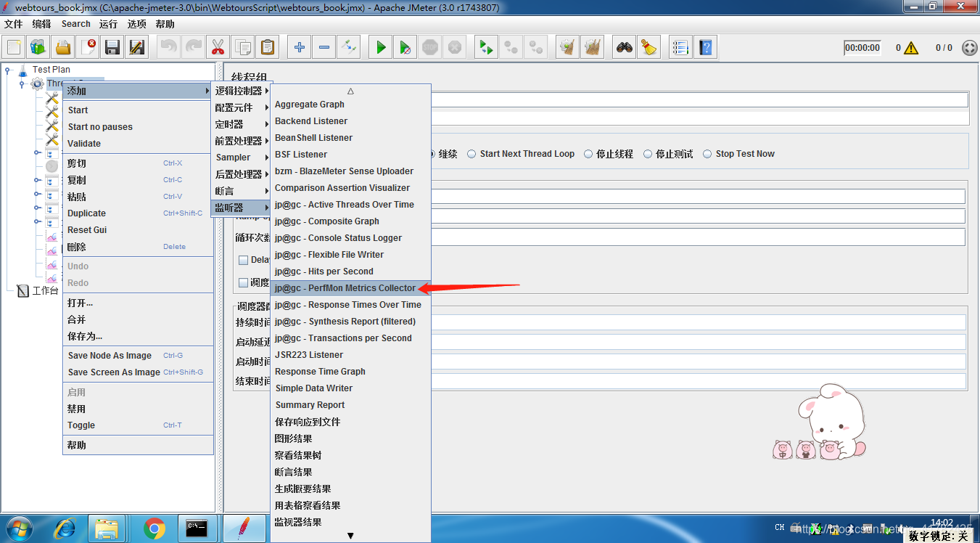The height and width of the screenshot is (543, 980).
Task: Open Internet Explorer from the Windows taskbar
Action: (65, 528)
